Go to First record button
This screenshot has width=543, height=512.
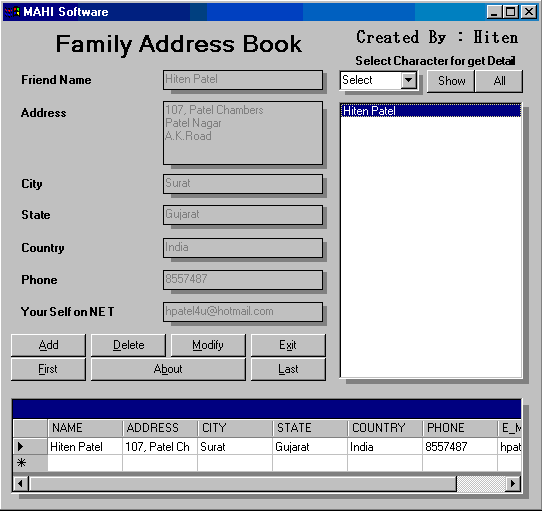click(48, 369)
